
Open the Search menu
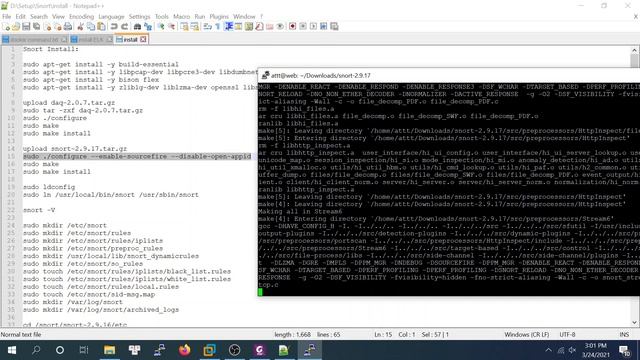click(39, 16)
